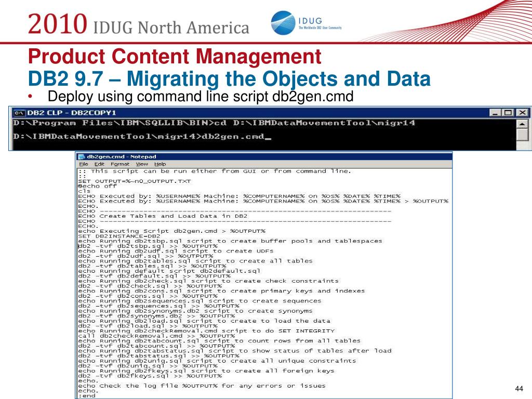
Task: Click the 'db2 -tvf db2fkeys.sql' line
Action: (x=150, y=376)
